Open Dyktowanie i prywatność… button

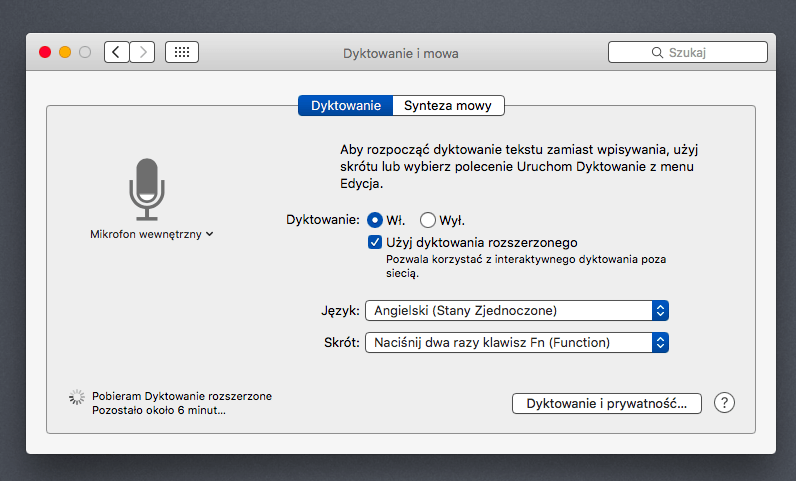tap(607, 403)
